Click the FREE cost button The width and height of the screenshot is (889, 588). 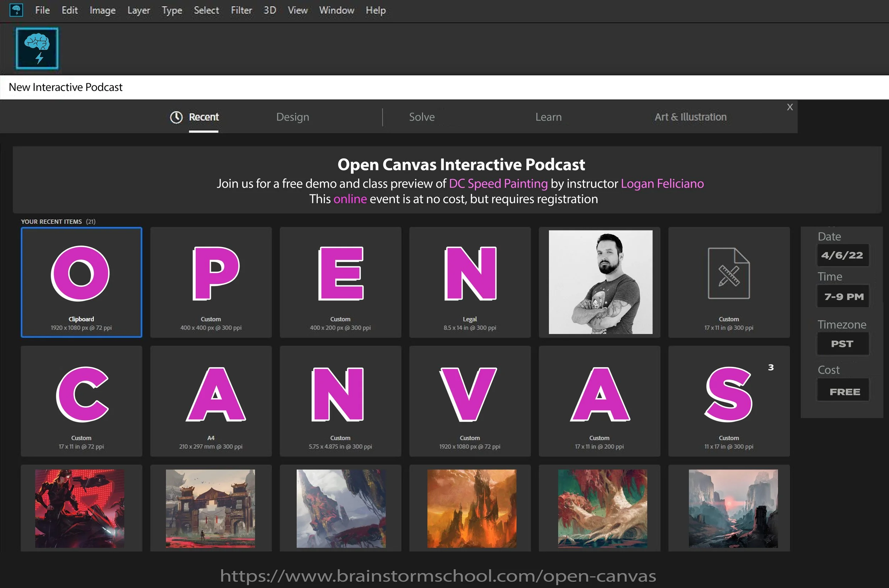click(843, 390)
